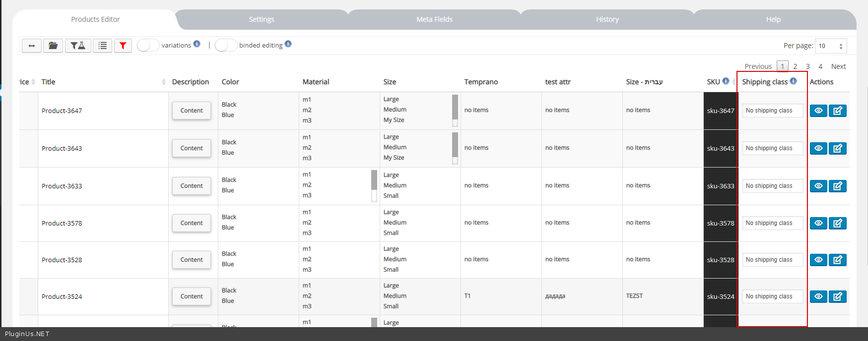Image resolution: width=868 pixels, height=341 pixels.
Task: Click the edit icon for sku-3524 row
Action: click(x=837, y=296)
